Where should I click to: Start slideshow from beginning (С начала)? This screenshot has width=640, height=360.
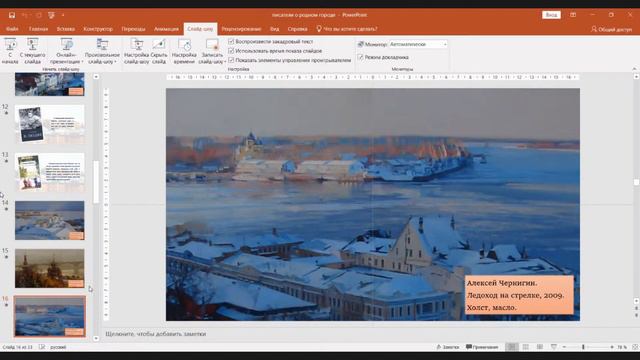10,51
